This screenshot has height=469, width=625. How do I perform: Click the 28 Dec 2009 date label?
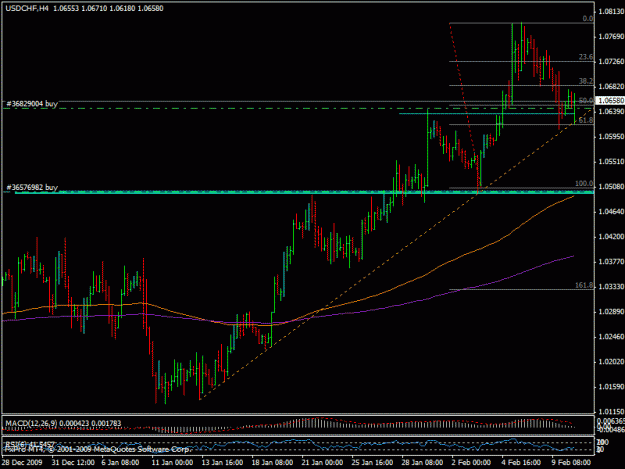[22, 463]
